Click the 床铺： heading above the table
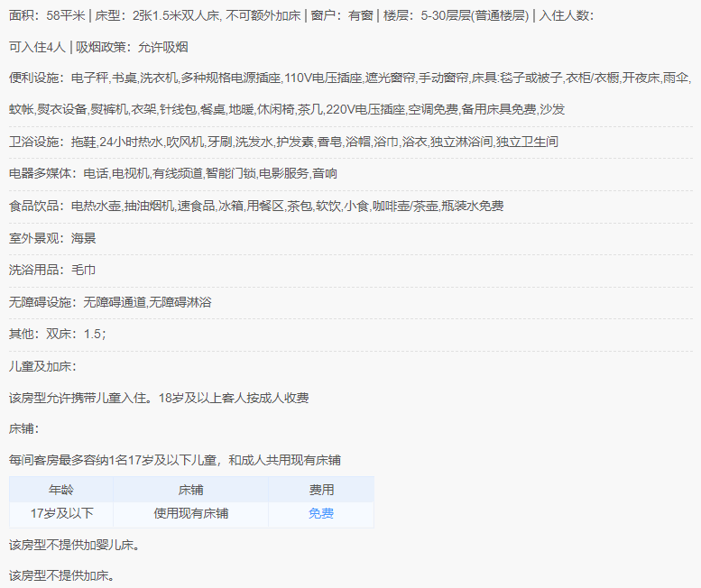 click(x=24, y=429)
